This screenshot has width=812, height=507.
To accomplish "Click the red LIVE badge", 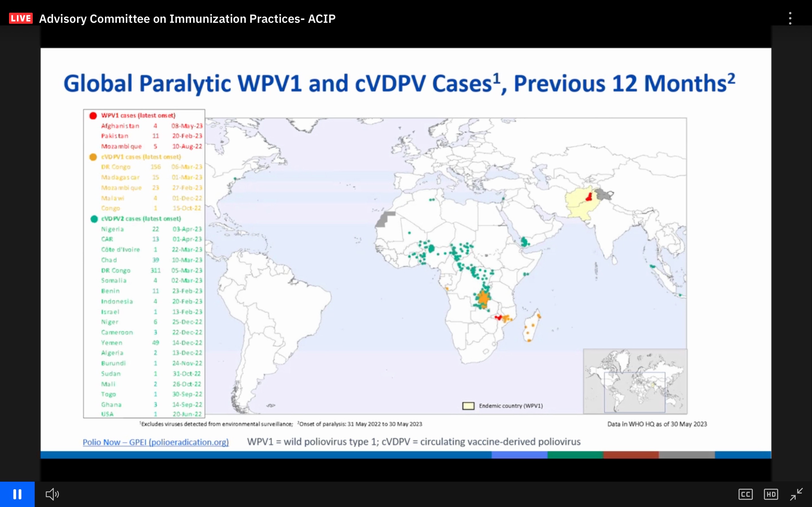I will (21, 18).
